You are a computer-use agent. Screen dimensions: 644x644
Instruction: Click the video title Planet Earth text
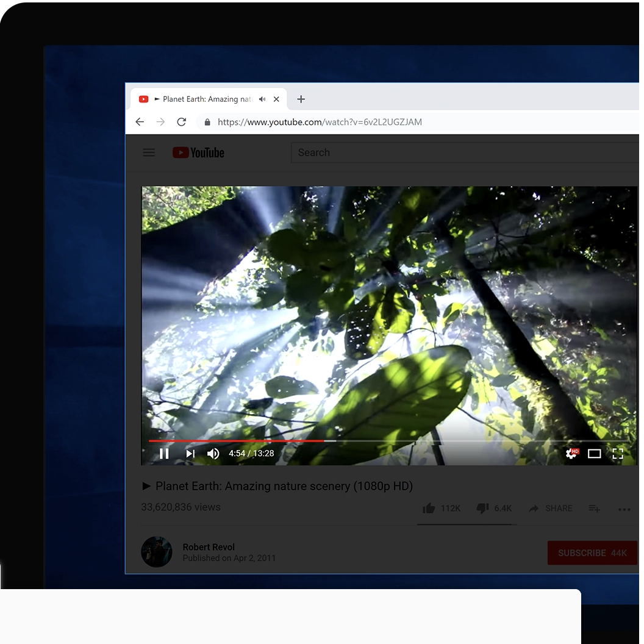tap(277, 486)
